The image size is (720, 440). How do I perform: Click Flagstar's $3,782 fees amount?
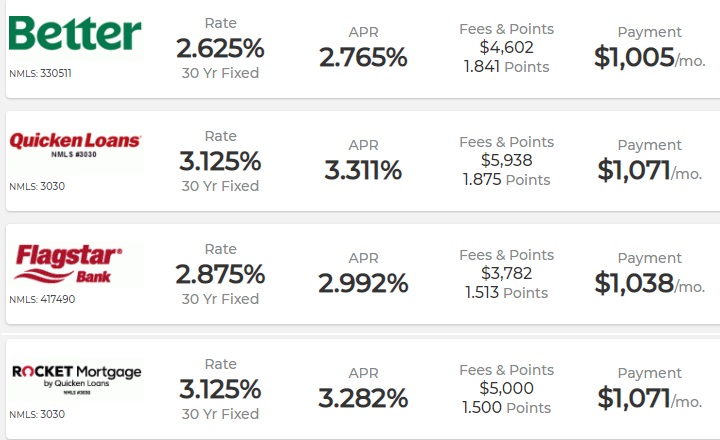coord(506,273)
